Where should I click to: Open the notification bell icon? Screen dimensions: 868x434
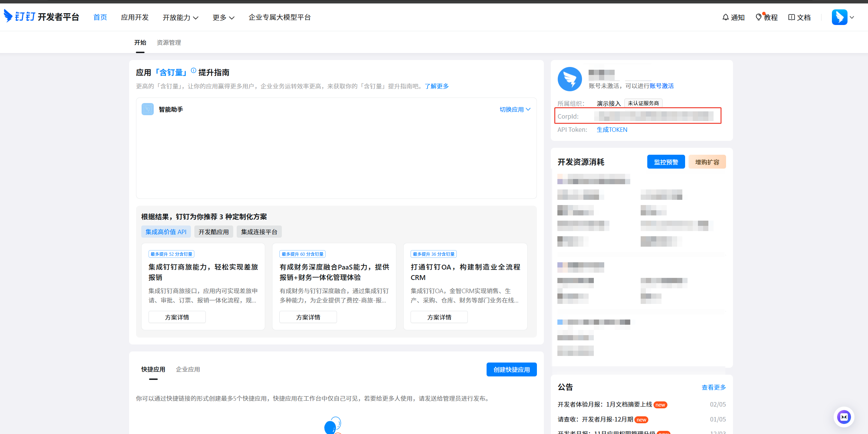pos(725,17)
